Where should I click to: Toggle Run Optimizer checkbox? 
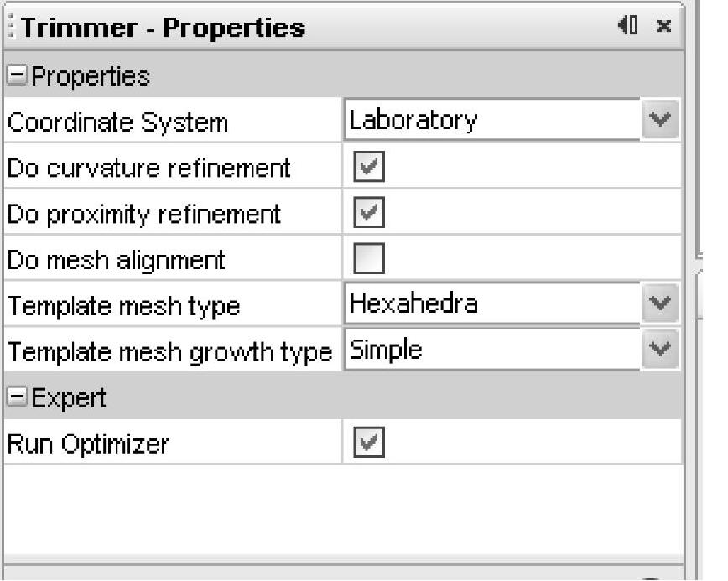tap(369, 442)
